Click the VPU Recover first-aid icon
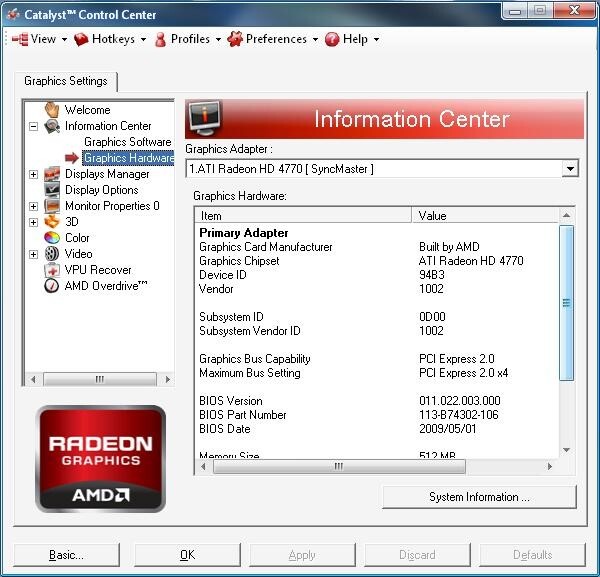Screen dimensions: 600x577 pyautogui.click(x=52, y=270)
